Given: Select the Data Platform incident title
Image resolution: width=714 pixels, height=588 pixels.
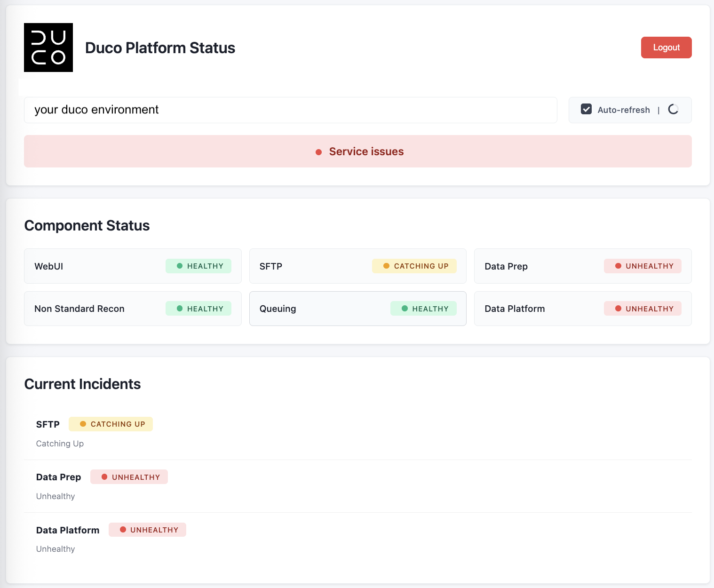Looking at the screenshot, I should pos(68,530).
